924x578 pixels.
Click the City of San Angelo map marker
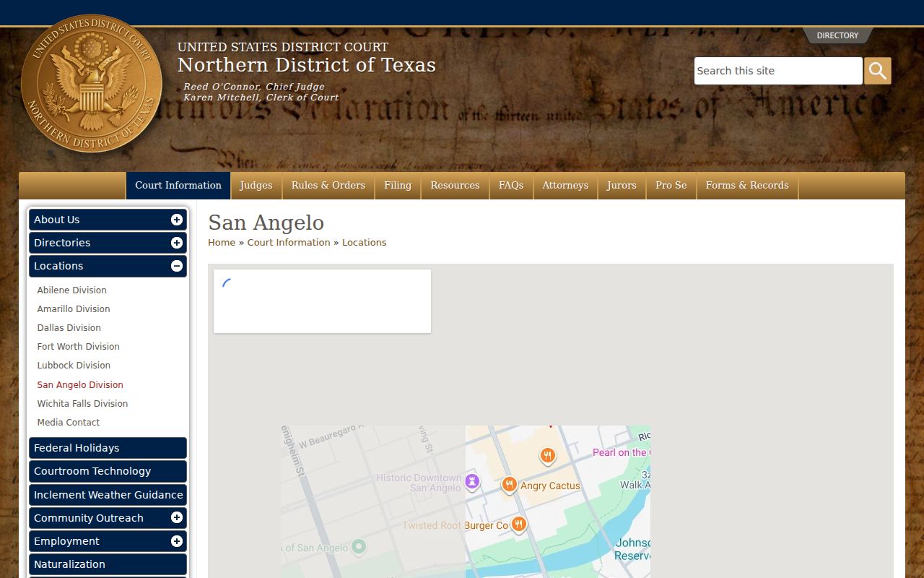tap(359, 546)
